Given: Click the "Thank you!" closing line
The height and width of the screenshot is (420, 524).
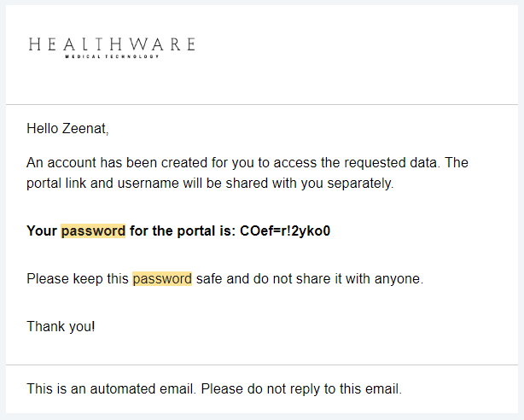Looking at the screenshot, I should pos(61,326).
